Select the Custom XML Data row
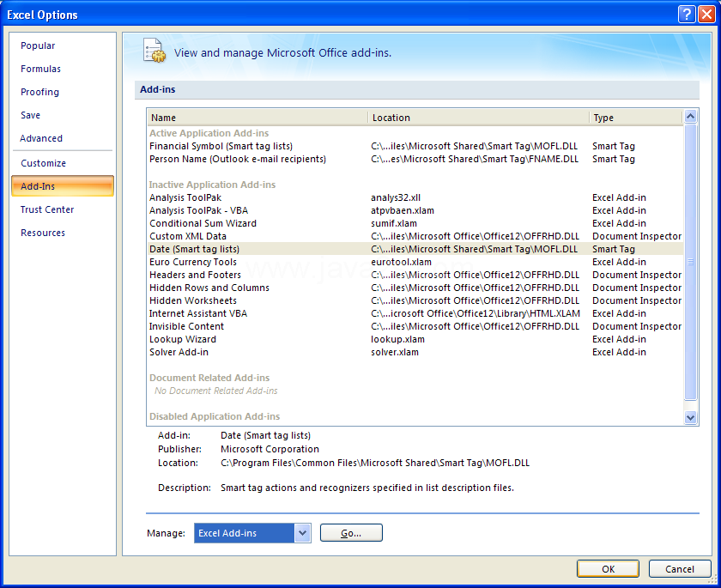Screen dimensions: 721x588 (x=415, y=236)
